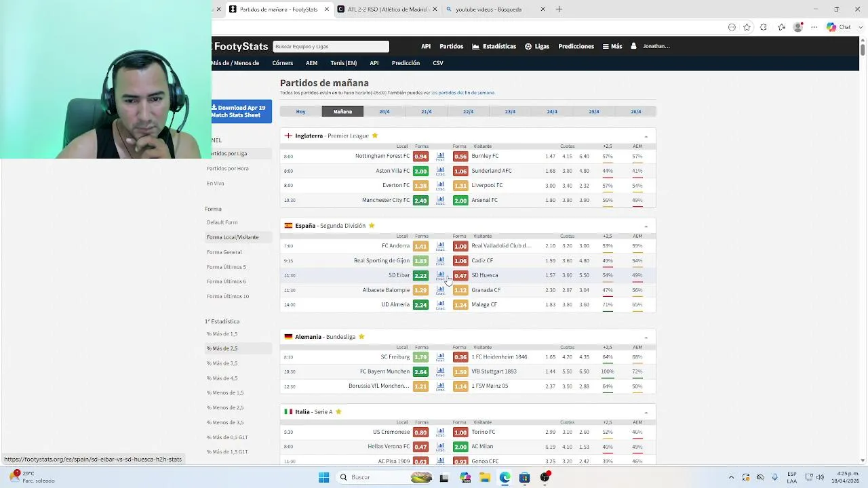Click stats icon in Hellas Verona row
The height and width of the screenshot is (488, 868).
(x=440, y=447)
